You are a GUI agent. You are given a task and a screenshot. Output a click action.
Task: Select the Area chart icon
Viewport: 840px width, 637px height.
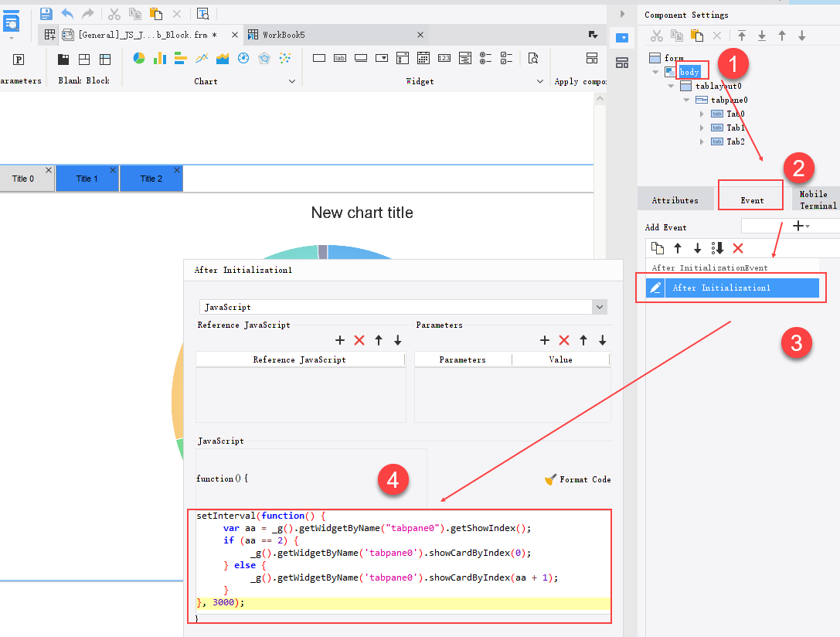(x=223, y=58)
